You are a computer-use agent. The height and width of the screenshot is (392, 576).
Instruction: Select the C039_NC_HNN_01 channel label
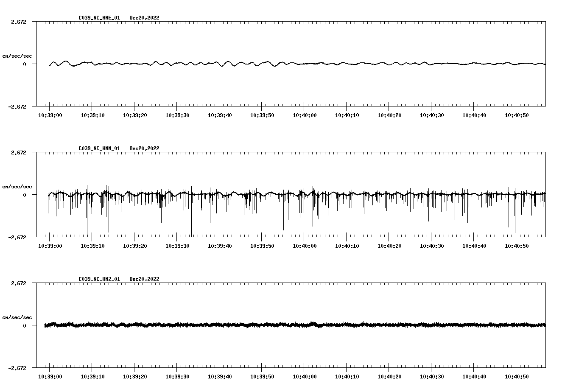[98, 148]
